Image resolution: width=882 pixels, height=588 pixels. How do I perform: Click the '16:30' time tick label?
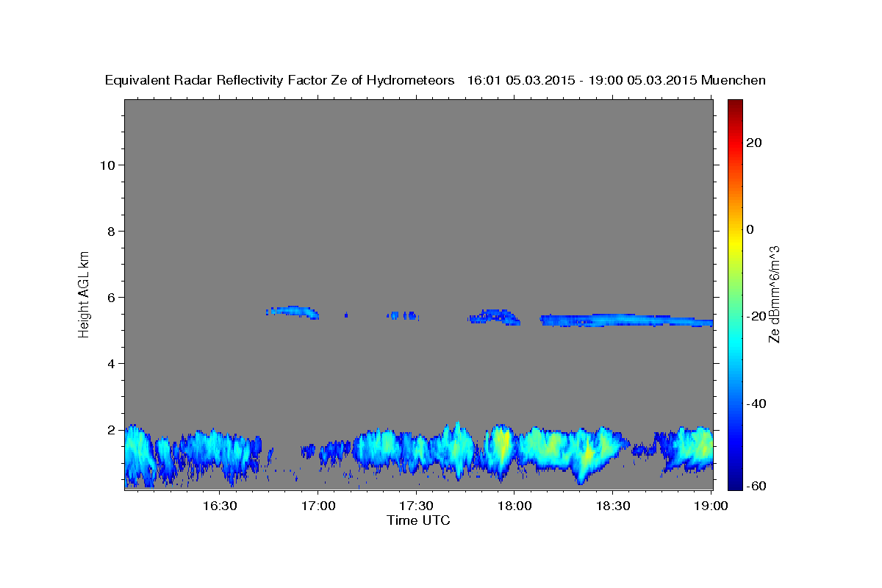[x=220, y=506]
